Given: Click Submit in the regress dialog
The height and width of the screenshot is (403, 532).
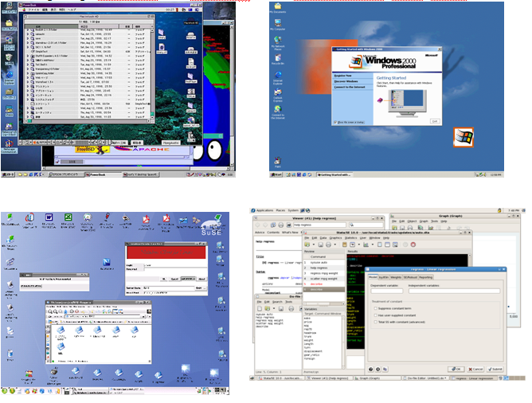Looking at the screenshot, I should click(495, 369).
